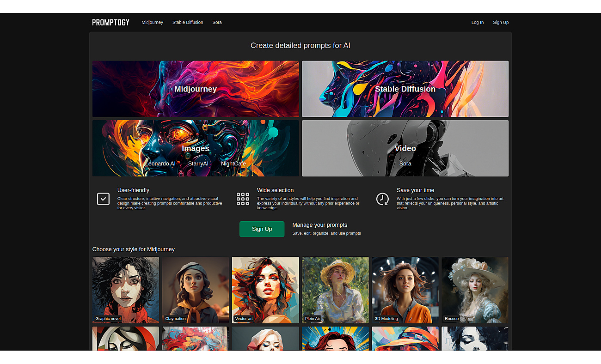Viewport: 601px width, 364px height.
Task: Open the Midjourney banner card
Action: tap(196, 89)
